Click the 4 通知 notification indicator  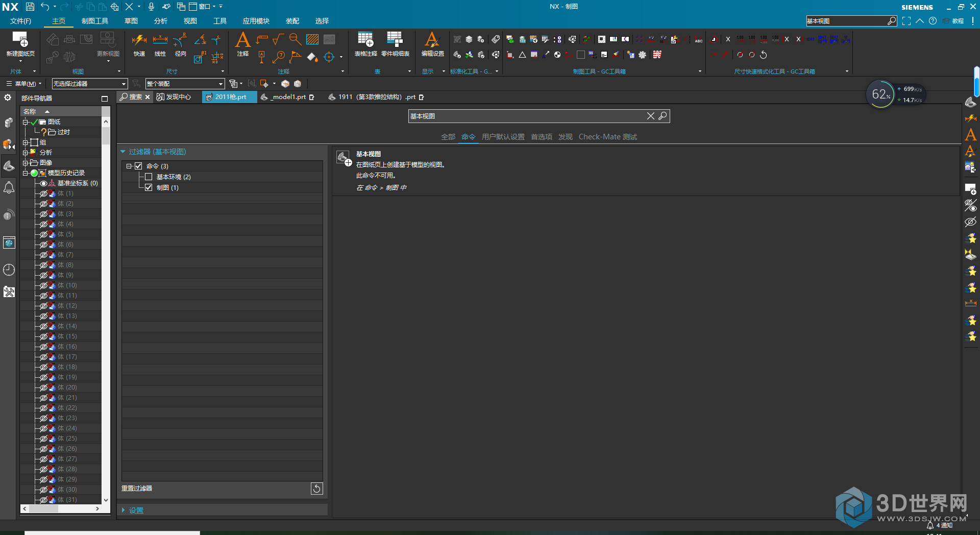pos(939,525)
